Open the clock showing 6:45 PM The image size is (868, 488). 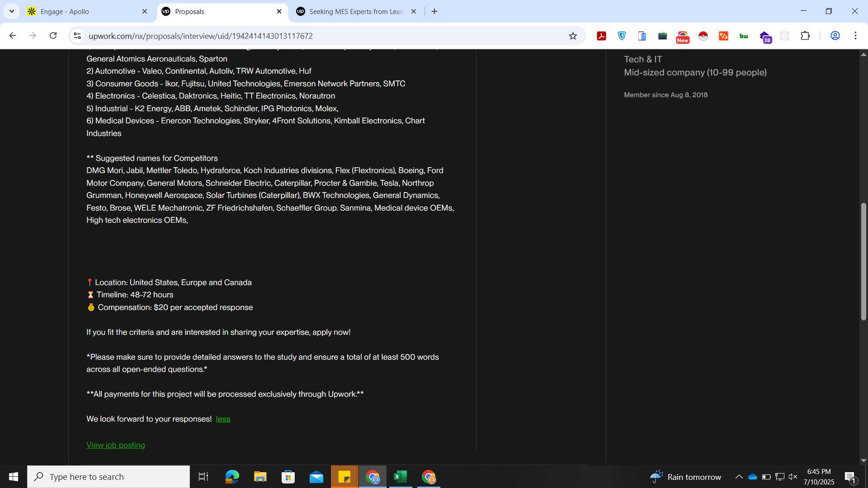819,477
